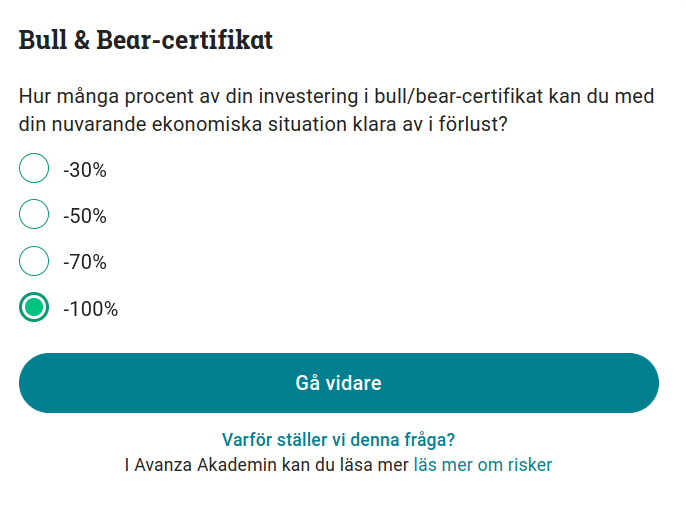686x517 pixels.
Task: Click the "-30%" option label text
Action: click(x=85, y=170)
